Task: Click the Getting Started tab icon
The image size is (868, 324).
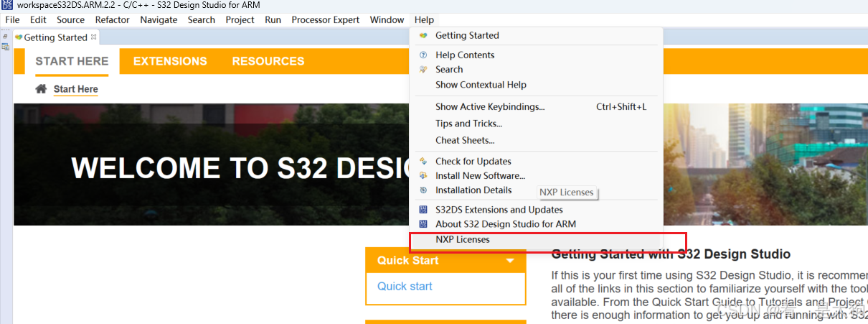Action: pyautogui.click(x=19, y=37)
